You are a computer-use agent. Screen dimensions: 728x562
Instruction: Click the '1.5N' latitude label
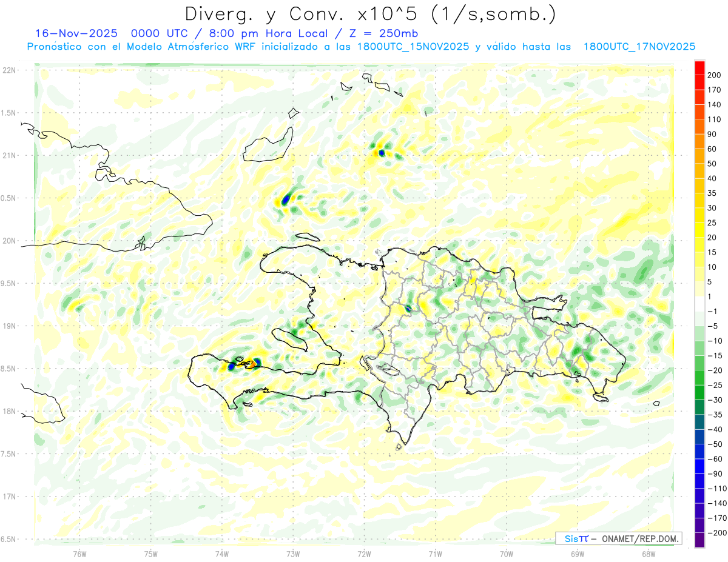click(x=9, y=113)
